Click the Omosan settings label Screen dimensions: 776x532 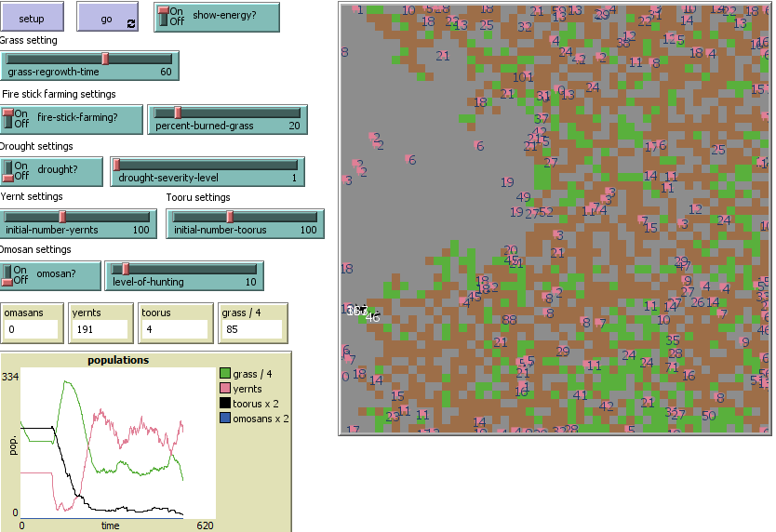(35, 249)
